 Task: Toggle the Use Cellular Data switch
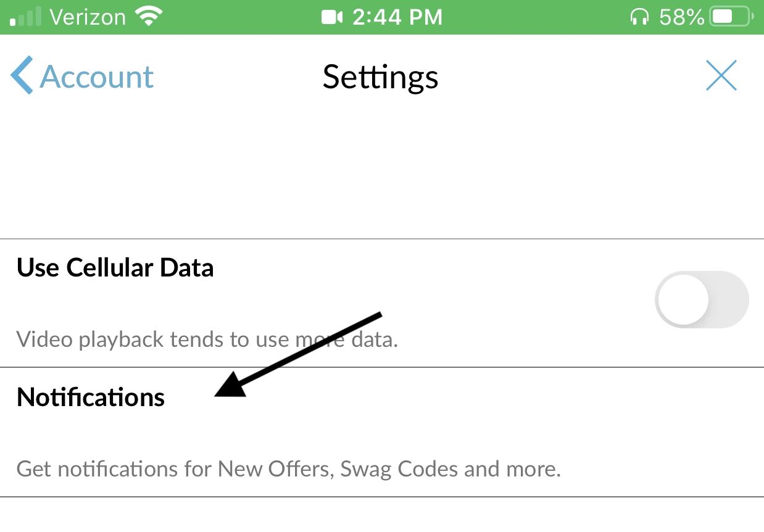click(x=702, y=300)
